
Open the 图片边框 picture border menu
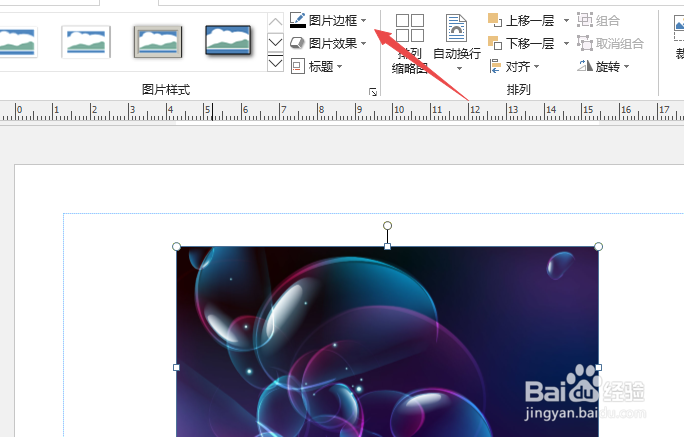tap(328, 20)
